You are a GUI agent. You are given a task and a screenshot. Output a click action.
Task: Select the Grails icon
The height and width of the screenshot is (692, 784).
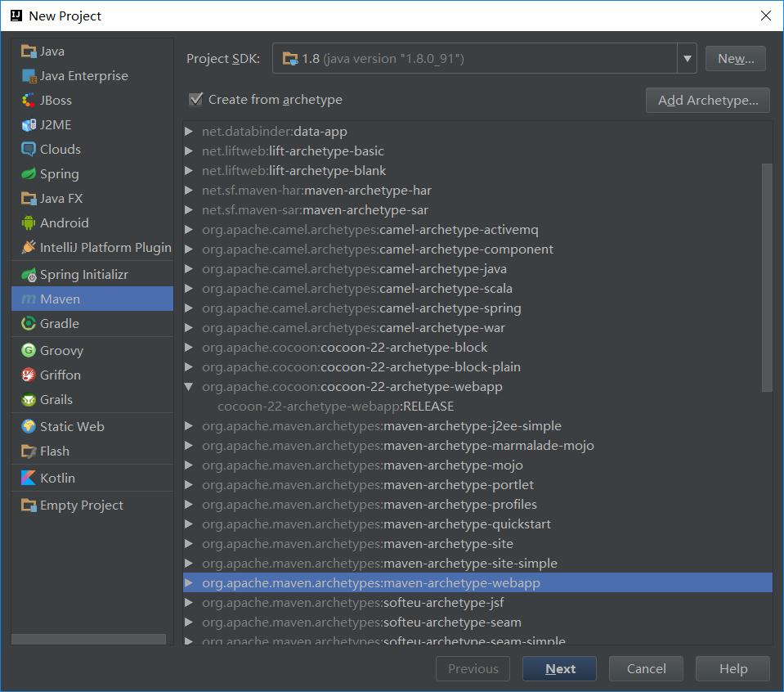point(29,400)
